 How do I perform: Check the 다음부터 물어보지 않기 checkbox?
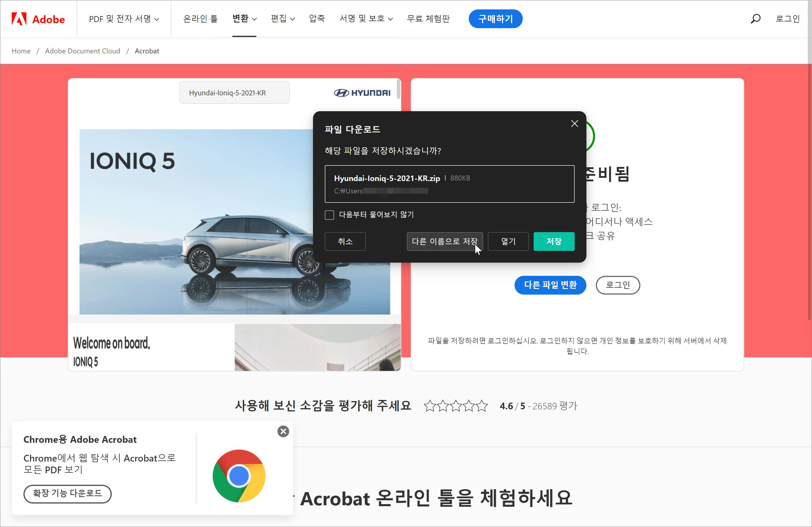pos(329,215)
